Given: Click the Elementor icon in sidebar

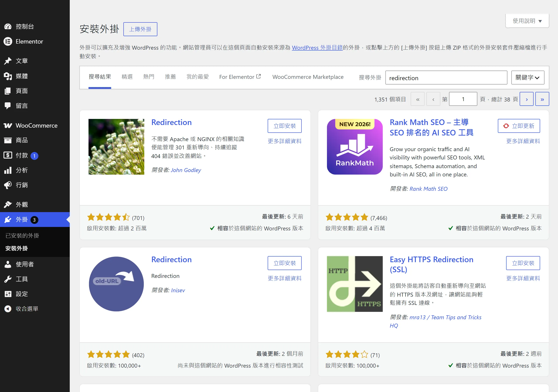Looking at the screenshot, I should [x=8, y=42].
